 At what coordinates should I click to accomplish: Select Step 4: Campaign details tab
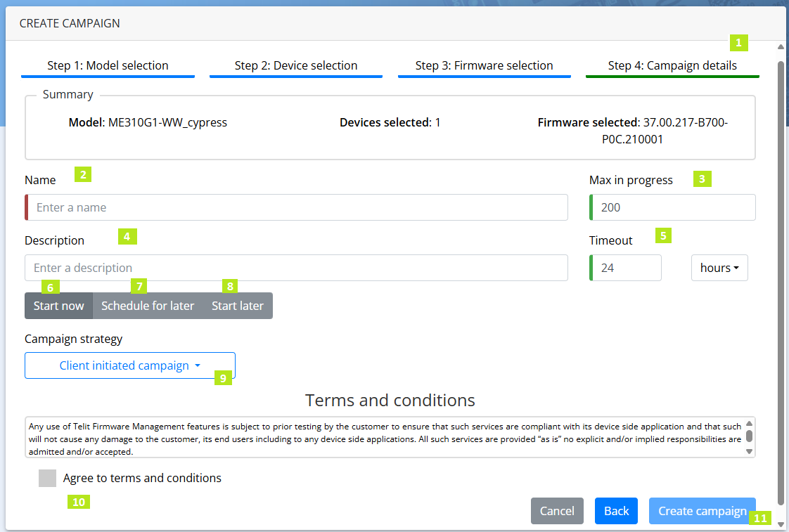coord(672,65)
